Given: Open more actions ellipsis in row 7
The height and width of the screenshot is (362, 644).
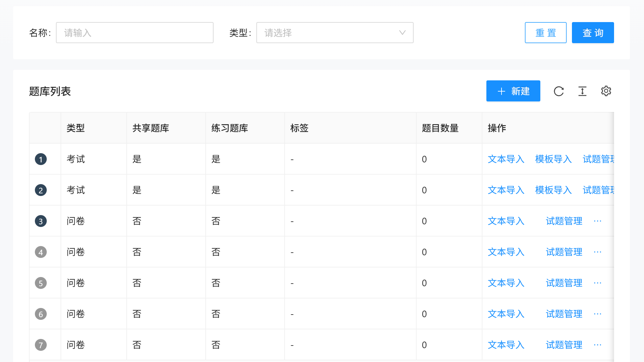Looking at the screenshot, I should [x=598, y=345].
